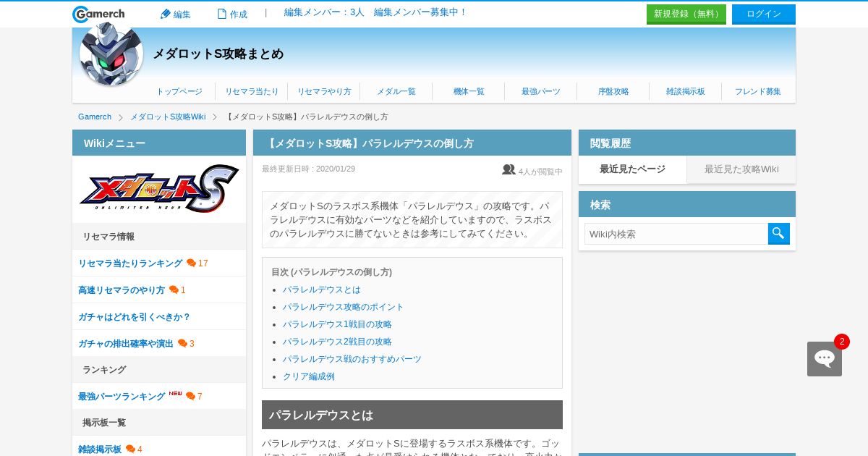This screenshot has height=456, width=868.
Task: Open the 雑談掲示板 nav item
Action: 686,91
